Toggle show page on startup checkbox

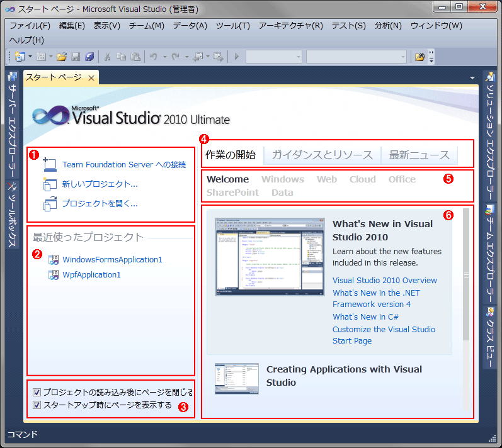(x=37, y=405)
